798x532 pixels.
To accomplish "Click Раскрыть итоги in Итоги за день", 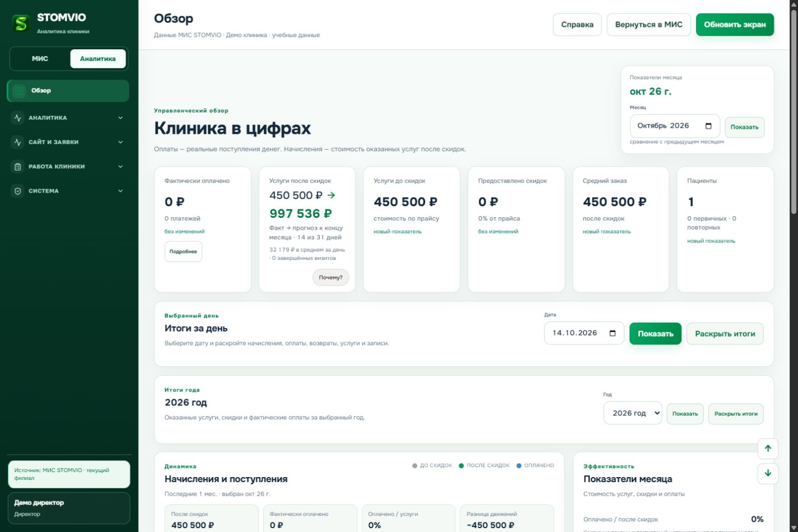I will pos(725,334).
